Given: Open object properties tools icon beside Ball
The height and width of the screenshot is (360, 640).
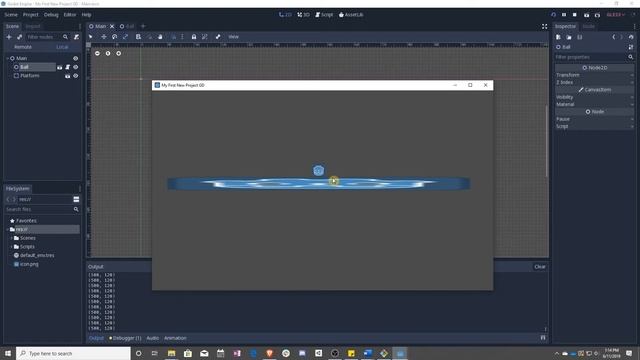Looking at the screenshot, I should pos(631,47).
